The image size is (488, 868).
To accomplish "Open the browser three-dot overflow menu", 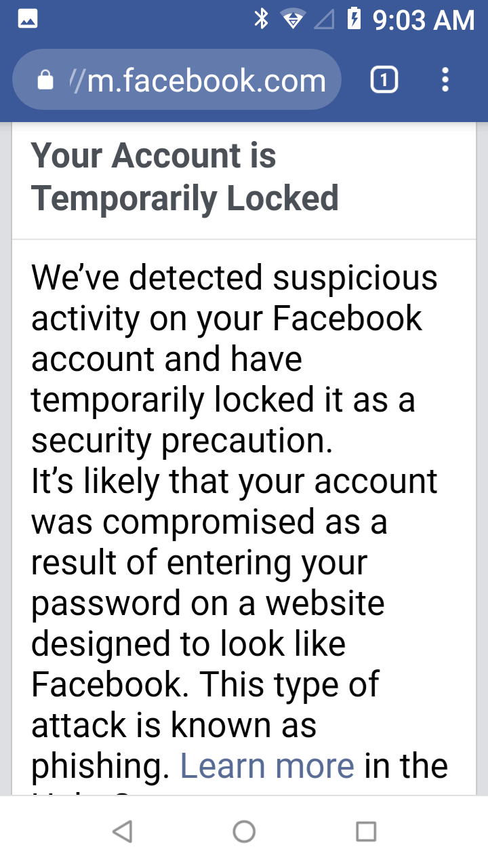I will tap(445, 81).
